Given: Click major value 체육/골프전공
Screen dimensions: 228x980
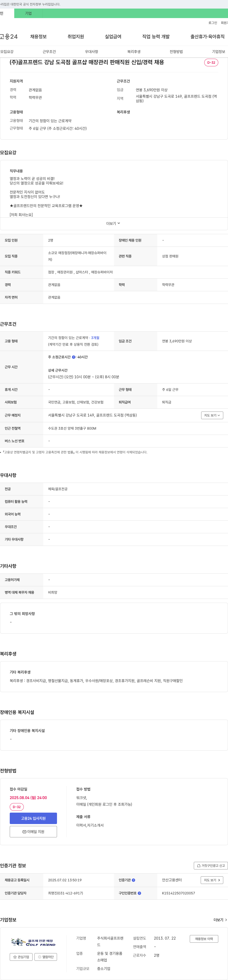Looking at the screenshot, I should 58,489.
